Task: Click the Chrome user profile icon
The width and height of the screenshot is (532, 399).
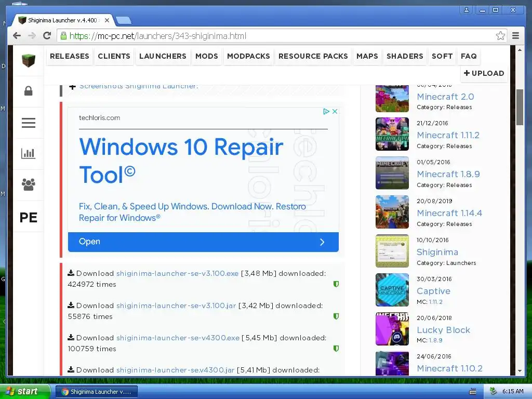Action: click(x=467, y=10)
